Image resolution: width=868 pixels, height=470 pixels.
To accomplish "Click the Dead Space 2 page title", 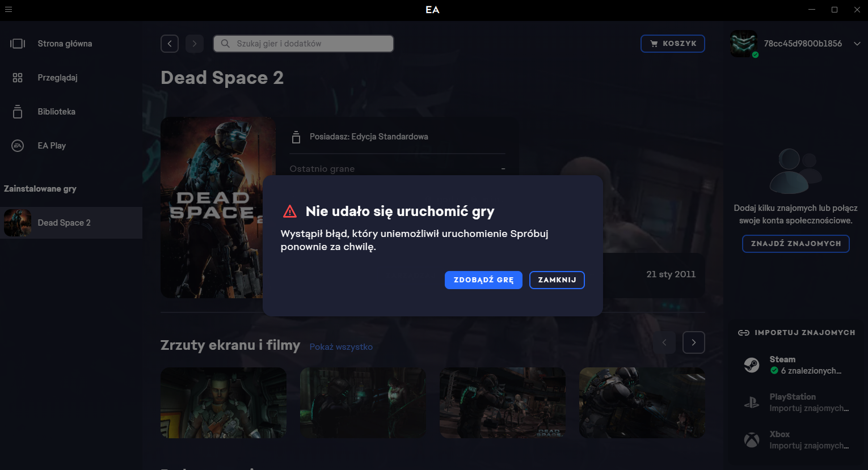I will [222, 78].
